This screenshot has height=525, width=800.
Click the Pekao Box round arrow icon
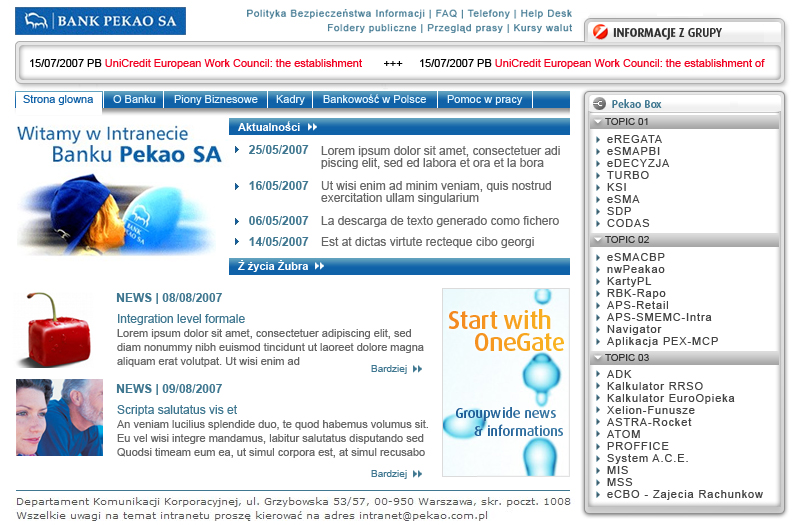pyautogui.click(x=598, y=103)
